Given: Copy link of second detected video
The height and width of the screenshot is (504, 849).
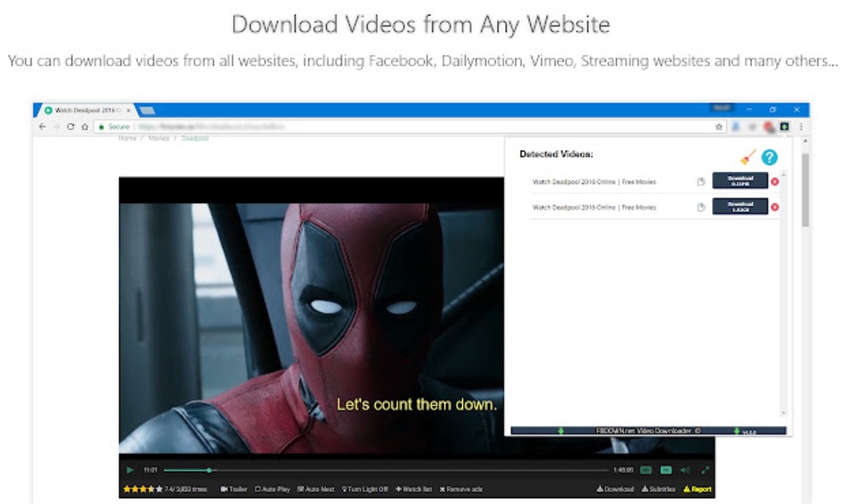Looking at the screenshot, I should pyautogui.click(x=701, y=207).
